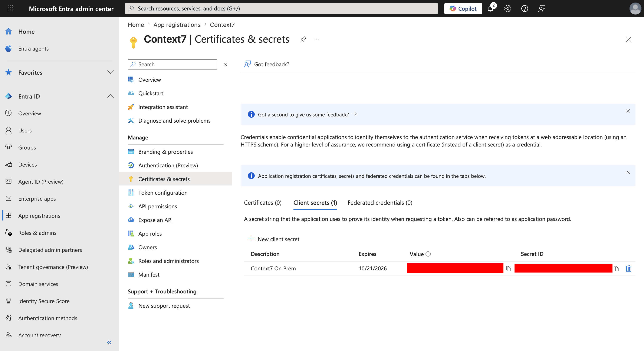The height and width of the screenshot is (351, 644).
Task: Click Got feedback? button
Action: point(266,64)
